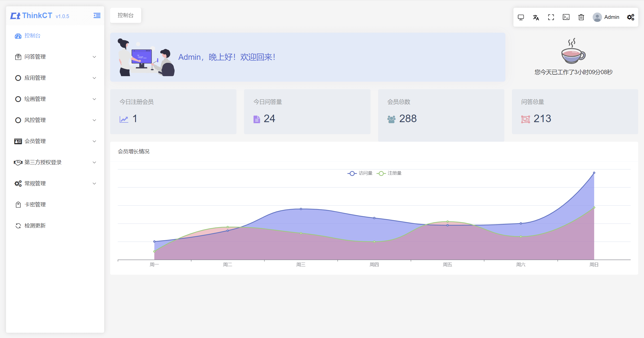Image resolution: width=644 pixels, height=338 pixels.
Task: Click the Admin user avatar
Action: [x=597, y=17]
